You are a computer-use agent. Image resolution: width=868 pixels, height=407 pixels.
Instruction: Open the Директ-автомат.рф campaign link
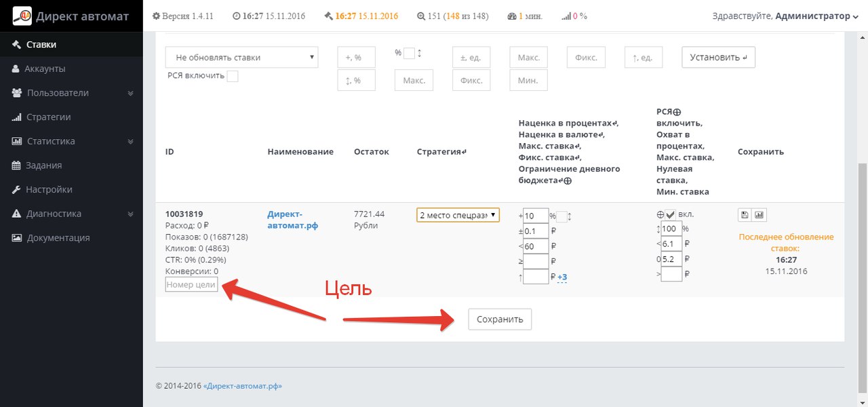pos(293,220)
